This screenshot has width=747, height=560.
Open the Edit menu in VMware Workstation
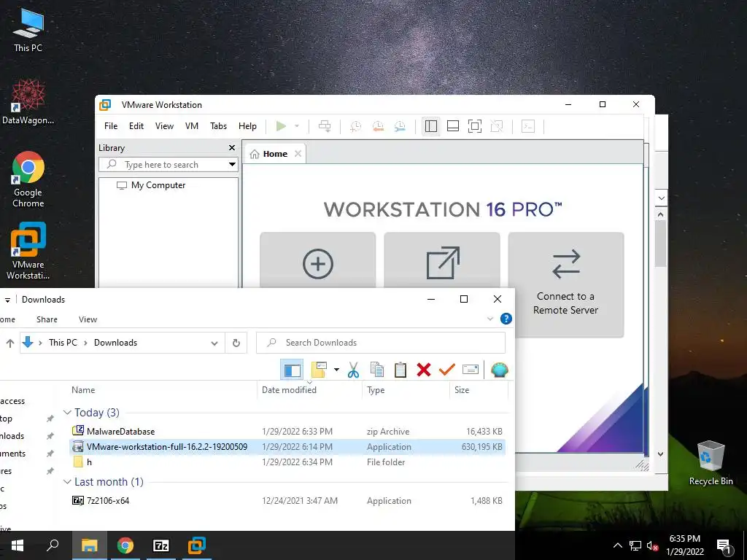tap(136, 126)
